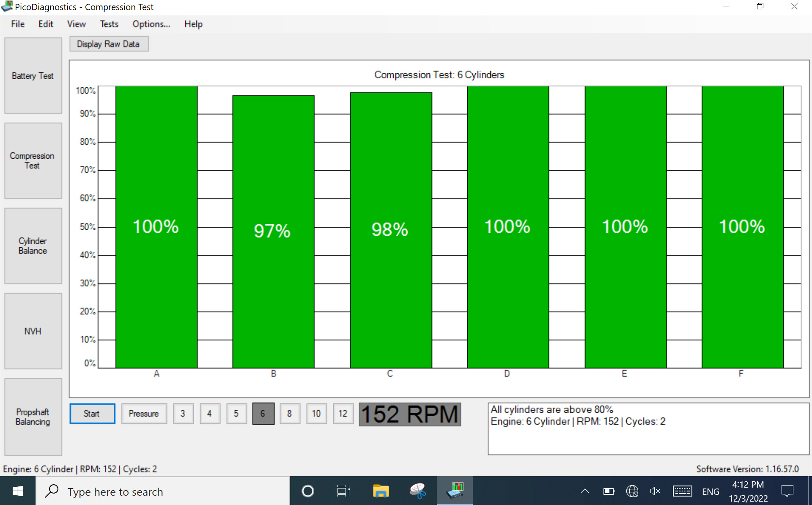Click cylinder B 97% bar

point(273,232)
